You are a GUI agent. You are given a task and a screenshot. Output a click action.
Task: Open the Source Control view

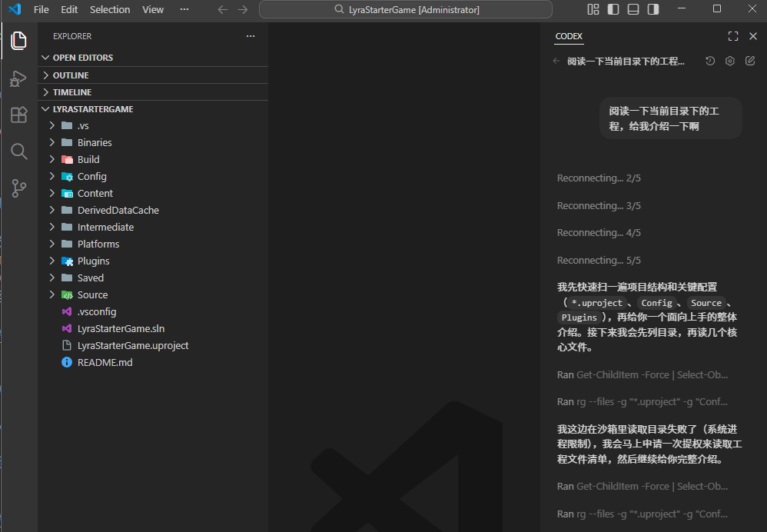tap(18, 188)
